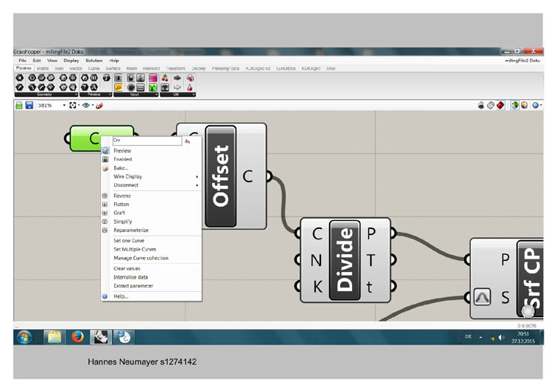The image size is (556, 392).
Task: Switch to the PanelingTools tab
Action: pyautogui.click(x=225, y=68)
